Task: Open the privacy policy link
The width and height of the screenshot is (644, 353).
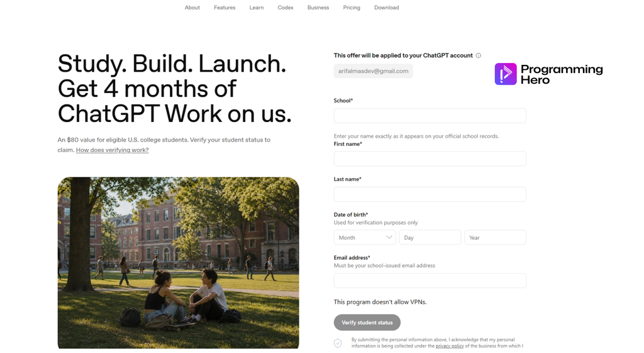Action: point(450,346)
